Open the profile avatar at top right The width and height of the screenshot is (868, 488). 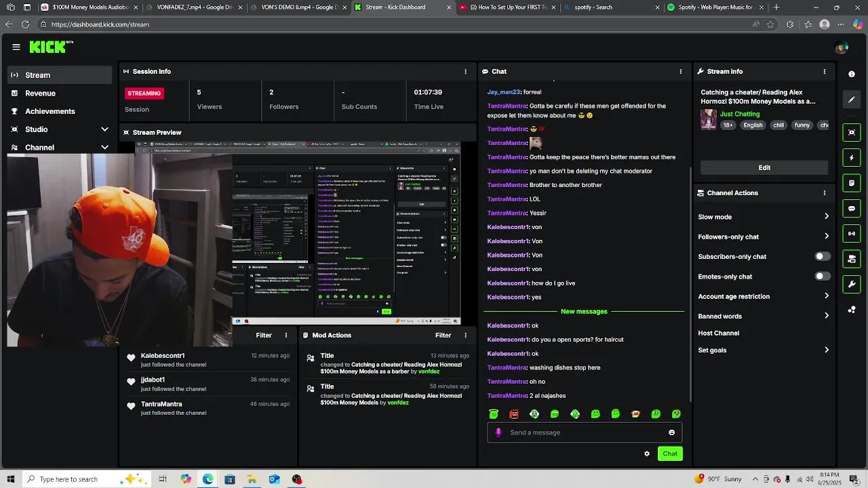pyautogui.click(x=842, y=47)
